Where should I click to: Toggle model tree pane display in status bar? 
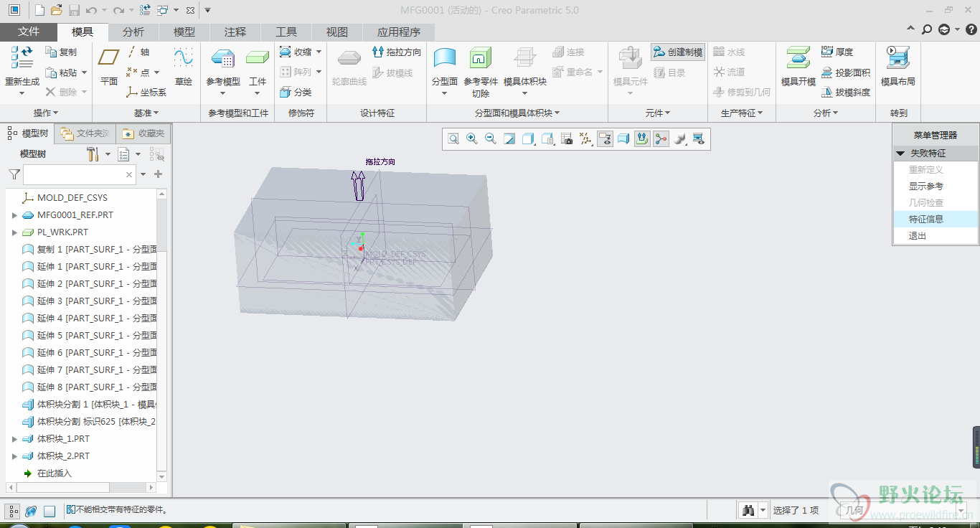click(14, 511)
